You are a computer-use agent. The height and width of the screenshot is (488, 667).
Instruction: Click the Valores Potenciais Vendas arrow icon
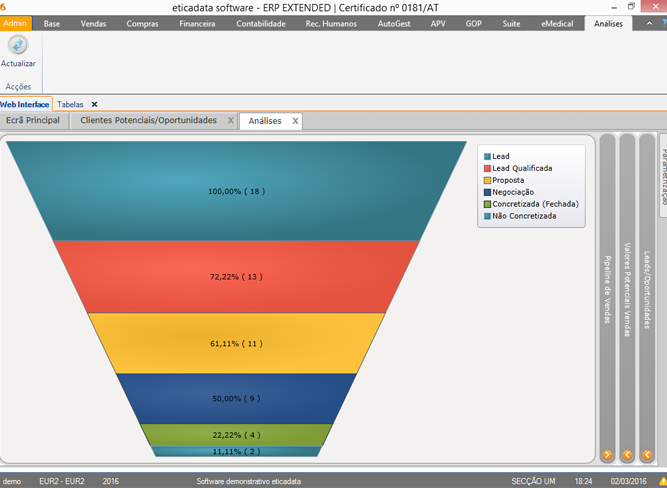coord(627,455)
